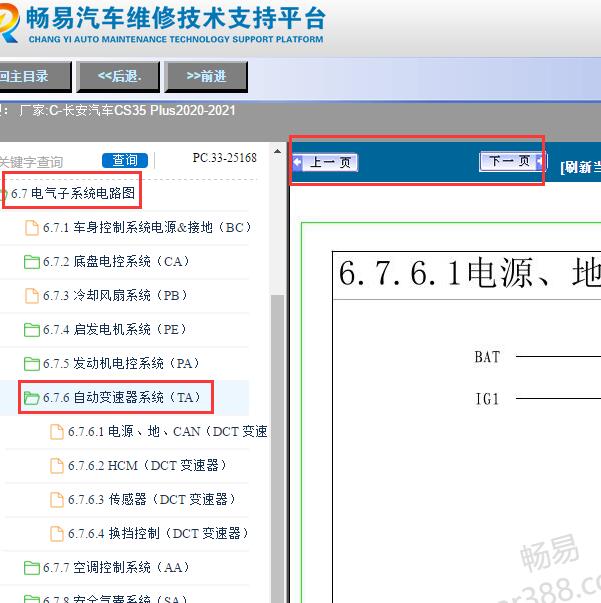Select 6.7.6 自动变速器系统（TA）label

[x=122, y=397]
